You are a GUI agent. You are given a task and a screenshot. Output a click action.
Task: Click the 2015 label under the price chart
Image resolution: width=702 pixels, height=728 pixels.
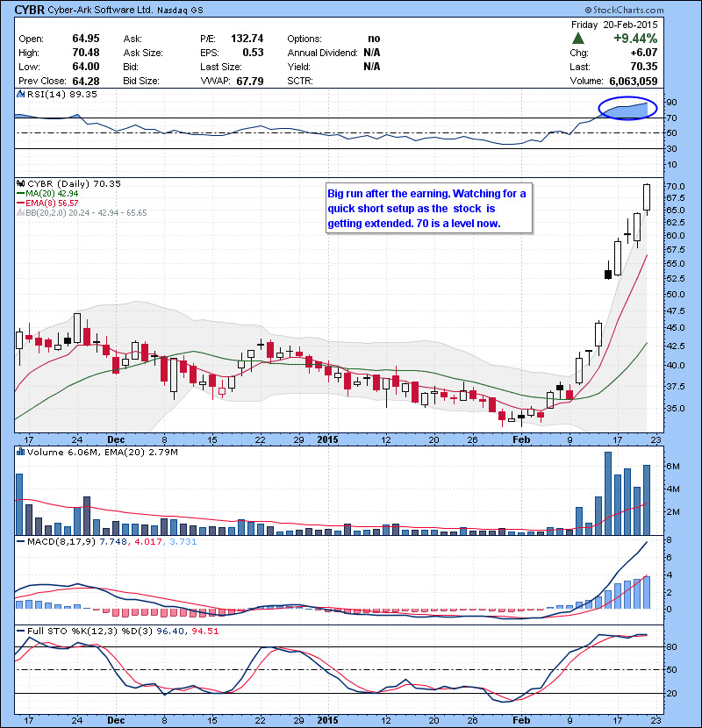327,439
